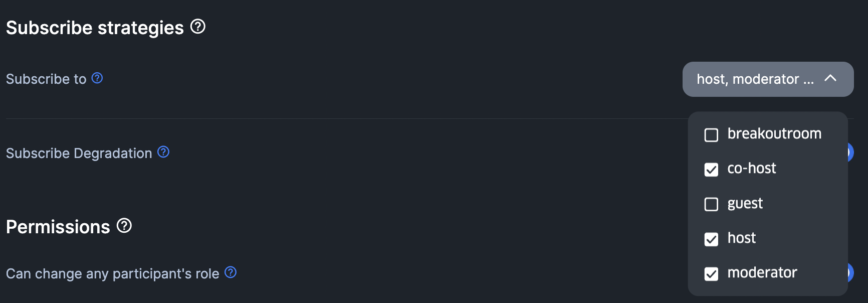This screenshot has width=868, height=303.
Task: Click help icon beside Subscribe Degradation
Action: point(163,152)
